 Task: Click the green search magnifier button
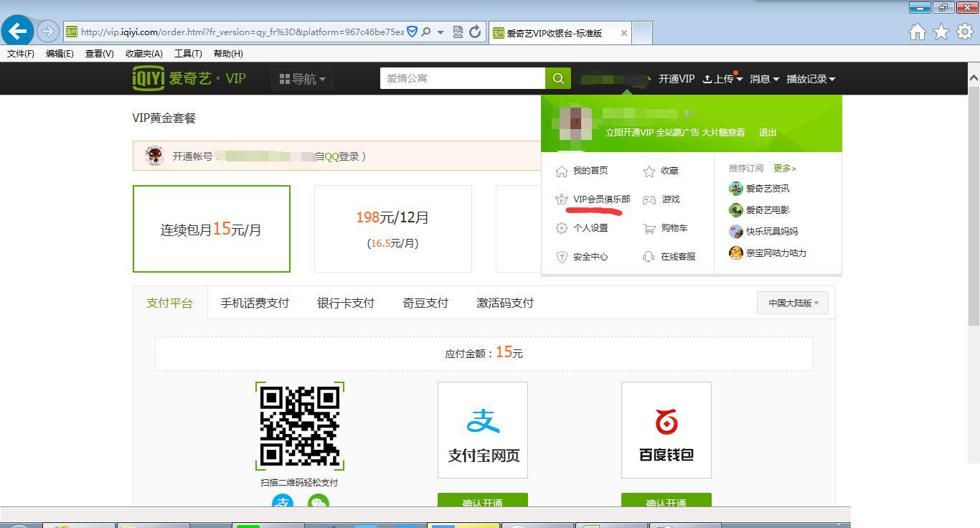(558, 78)
